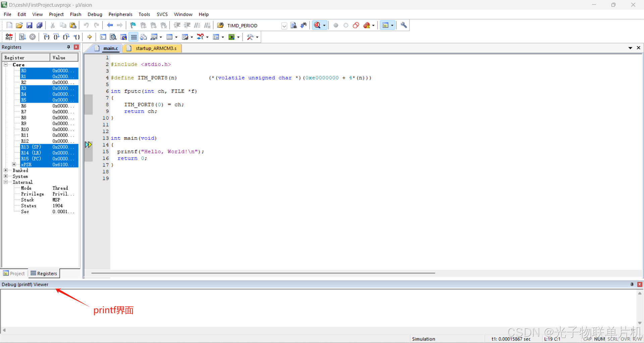Close the Registers panel

(x=76, y=47)
